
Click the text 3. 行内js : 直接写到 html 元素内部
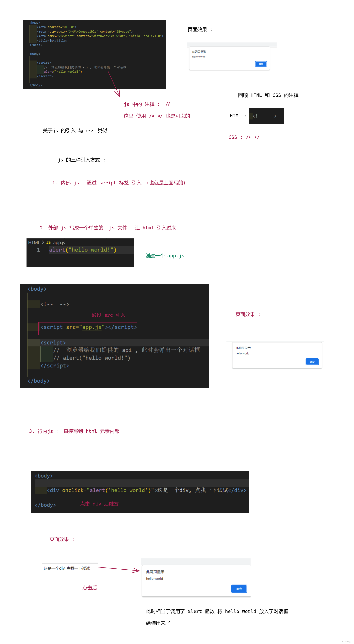pyautogui.click(x=74, y=431)
